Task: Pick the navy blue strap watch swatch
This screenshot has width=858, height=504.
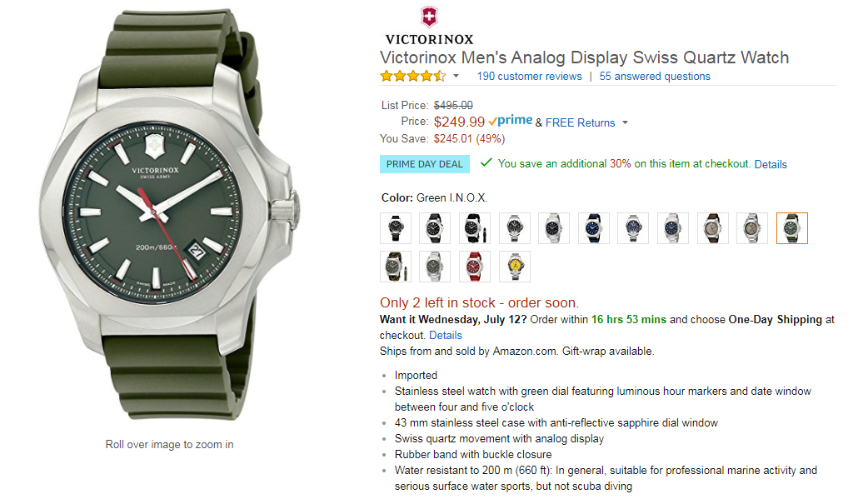Action: pyautogui.click(x=594, y=228)
